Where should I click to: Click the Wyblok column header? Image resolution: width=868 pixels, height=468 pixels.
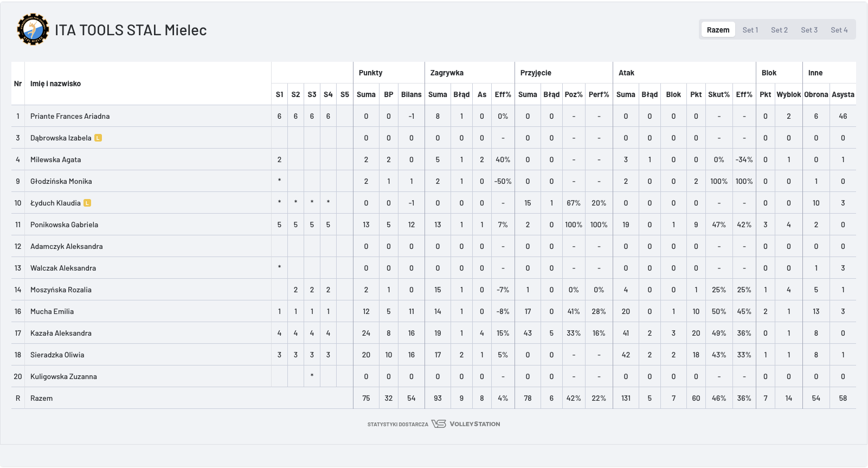(x=788, y=94)
